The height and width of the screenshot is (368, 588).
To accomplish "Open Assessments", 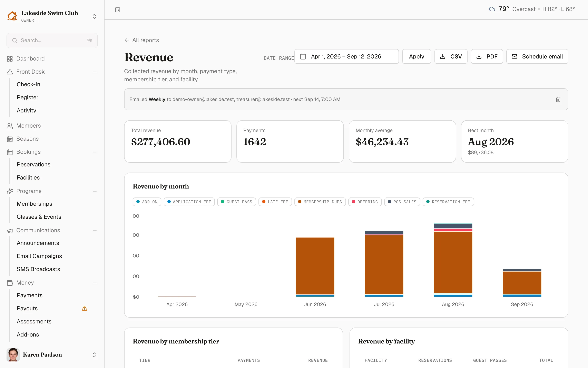I will tap(34, 322).
